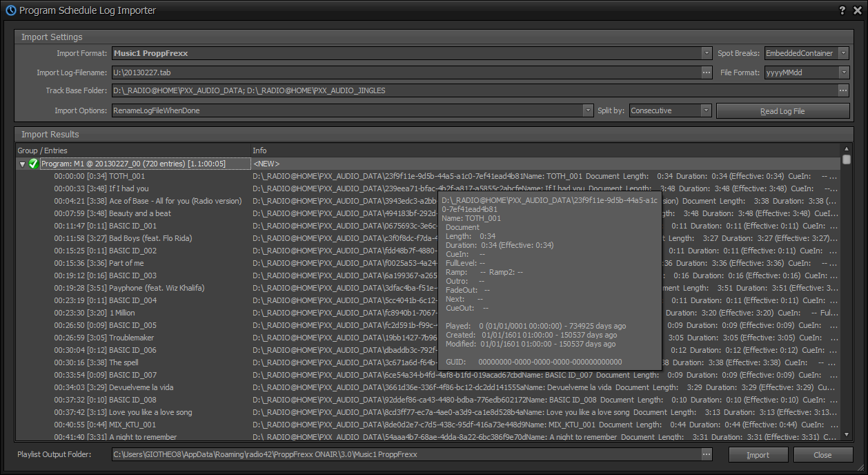This screenshot has width=868, height=475.
Task: Click the green checkmark on the Program entry
Action: pyautogui.click(x=32, y=164)
